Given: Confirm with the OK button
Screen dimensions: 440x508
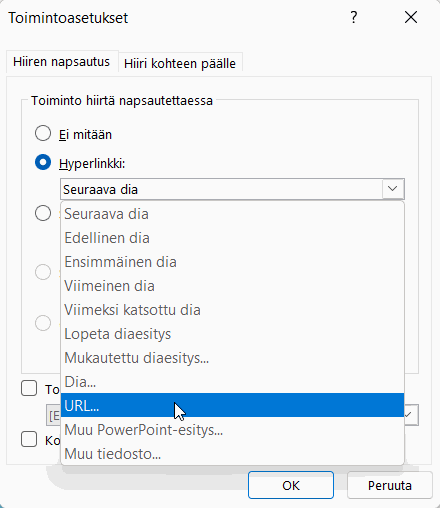Looking at the screenshot, I should point(291,485).
